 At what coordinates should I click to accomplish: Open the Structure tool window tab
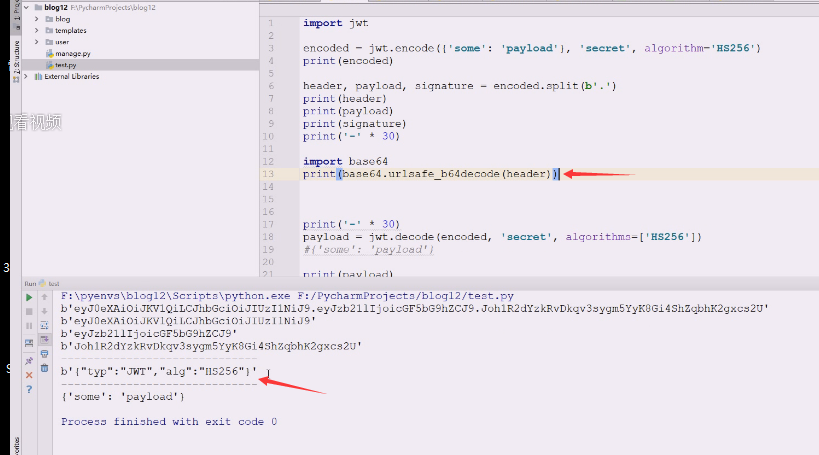16,60
